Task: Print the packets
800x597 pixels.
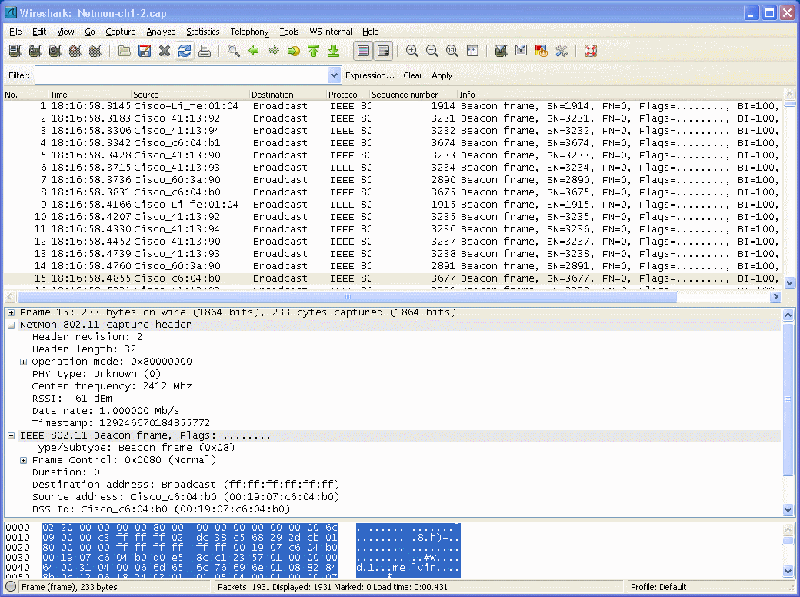Action: (x=205, y=51)
